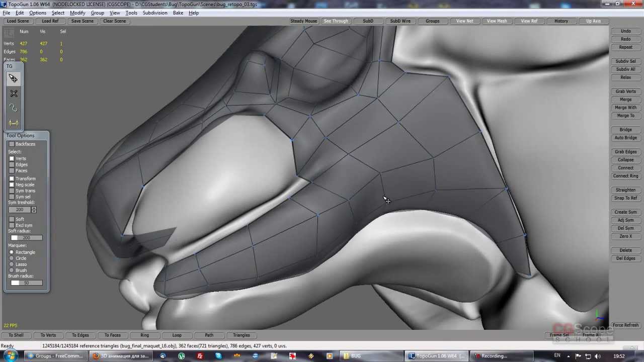The height and width of the screenshot is (362, 644).
Task: Click the Sym treshold value field
Action: point(20,210)
